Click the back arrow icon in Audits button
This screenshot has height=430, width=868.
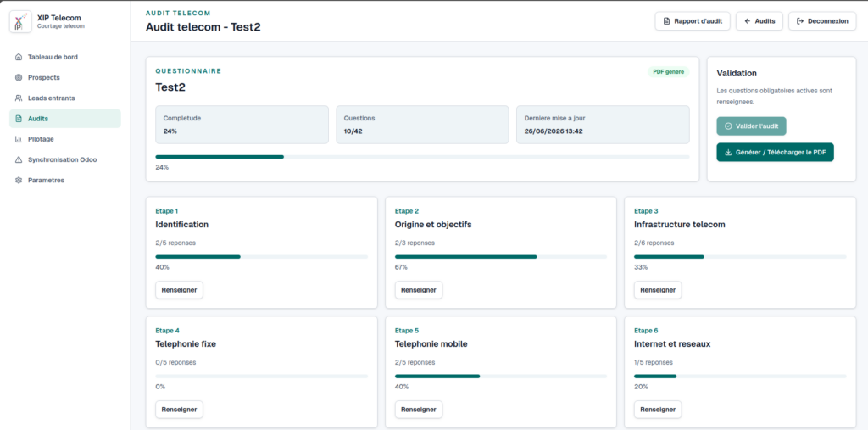(x=748, y=21)
